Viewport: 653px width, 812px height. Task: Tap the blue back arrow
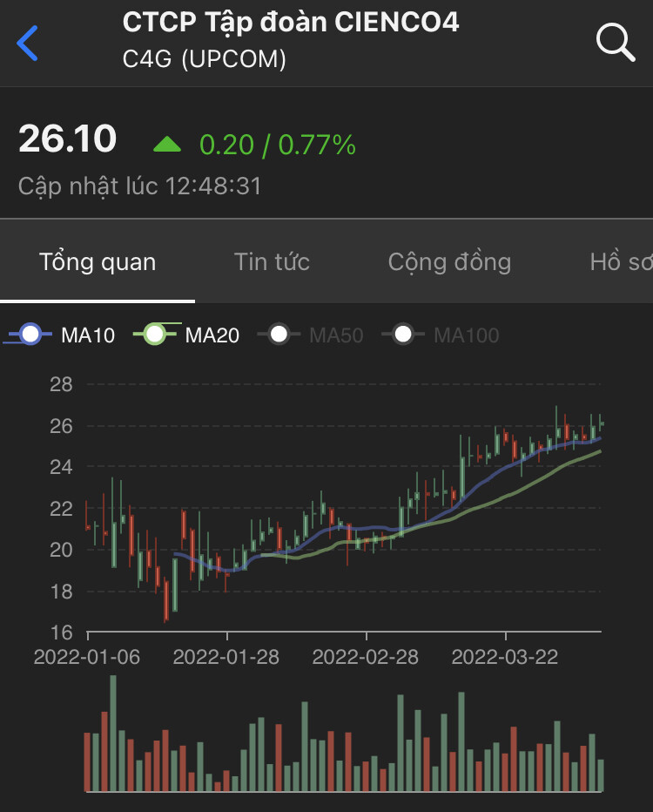(x=28, y=43)
